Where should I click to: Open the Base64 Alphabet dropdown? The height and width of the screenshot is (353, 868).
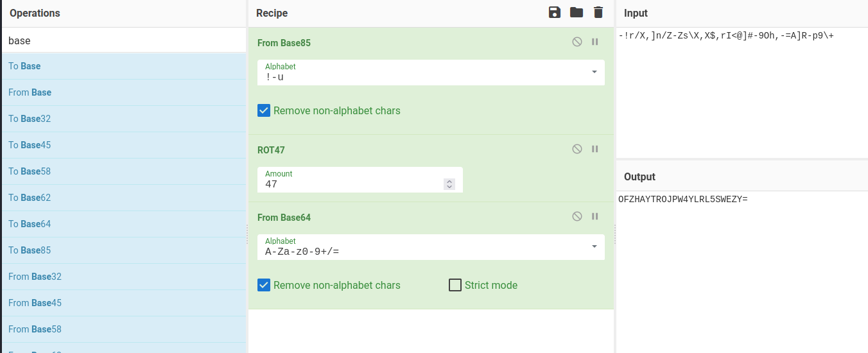[x=594, y=246]
